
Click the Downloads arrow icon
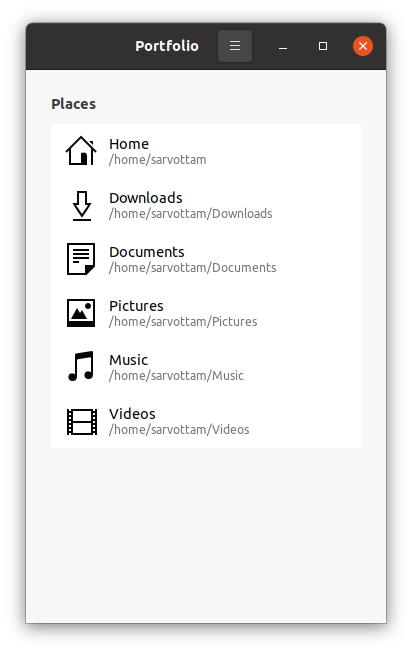click(81, 205)
